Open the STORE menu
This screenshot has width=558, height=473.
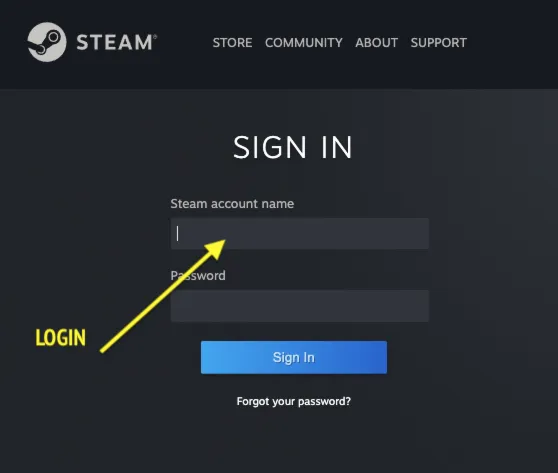coord(232,43)
